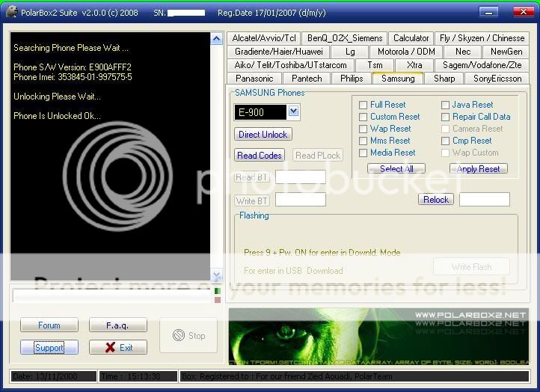Click the 'Phone Is Unlocked Ok...' log line

click(x=57, y=116)
